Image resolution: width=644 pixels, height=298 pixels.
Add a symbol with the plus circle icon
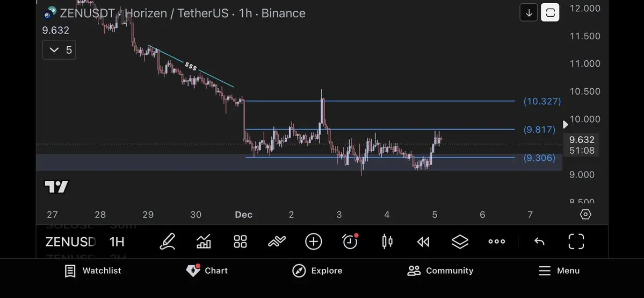click(313, 242)
